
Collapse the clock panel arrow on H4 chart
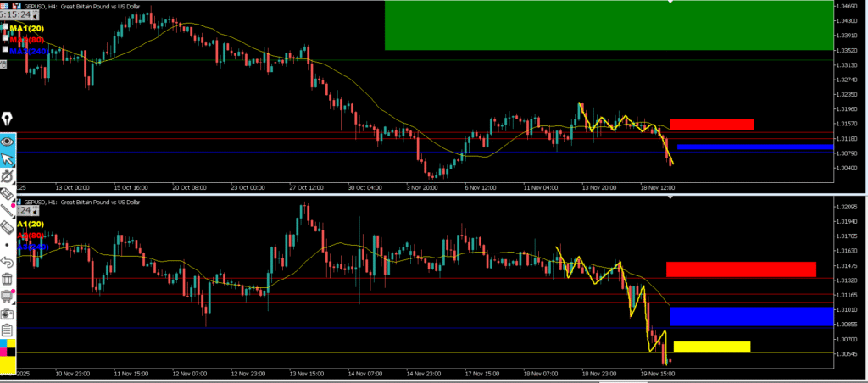point(35,15)
